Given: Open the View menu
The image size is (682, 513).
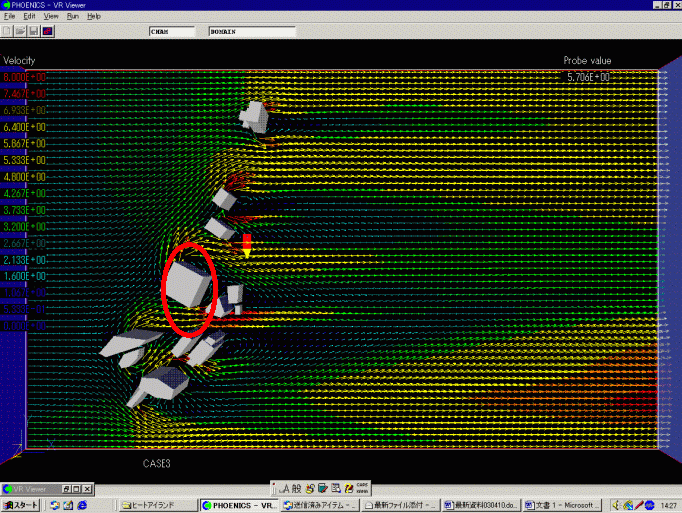Looking at the screenshot, I should click(50, 17).
